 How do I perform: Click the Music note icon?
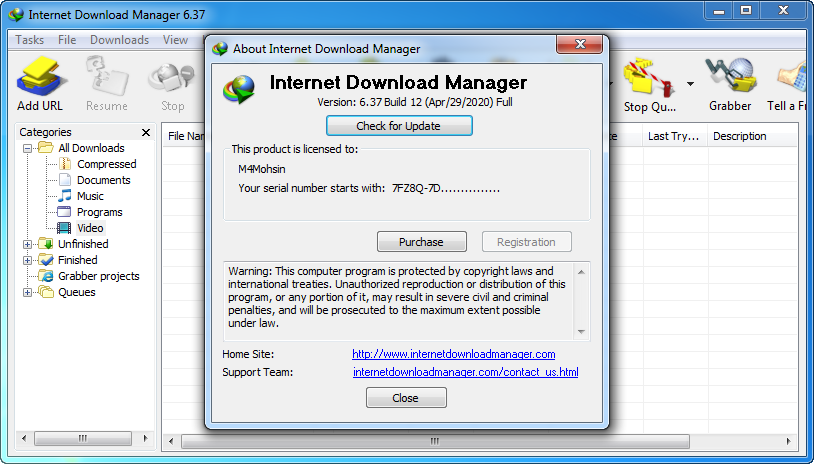(64, 196)
